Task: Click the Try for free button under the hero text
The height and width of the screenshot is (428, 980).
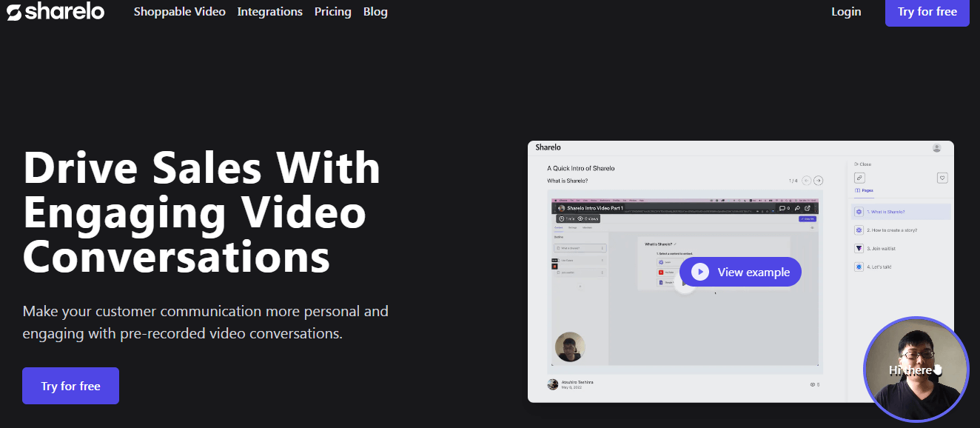Action: (70, 386)
